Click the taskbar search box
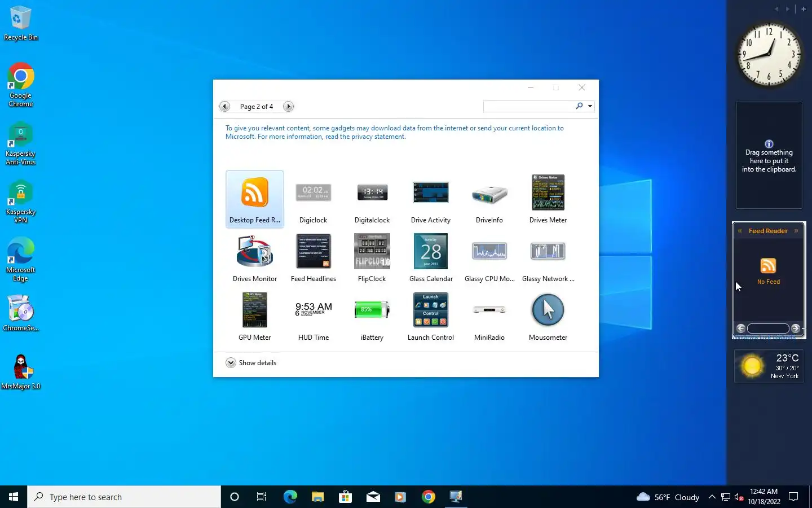Screen dimensions: 812x508 (x=124, y=497)
